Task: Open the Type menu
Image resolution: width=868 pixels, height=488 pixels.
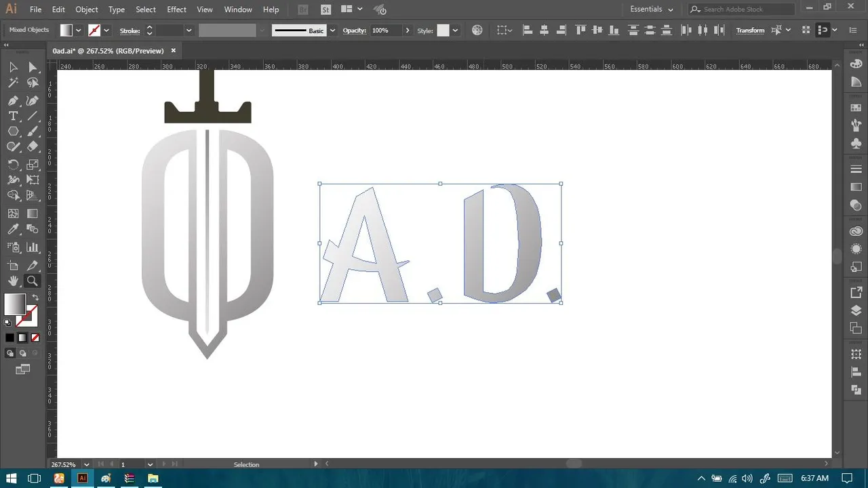Action: pos(117,9)
